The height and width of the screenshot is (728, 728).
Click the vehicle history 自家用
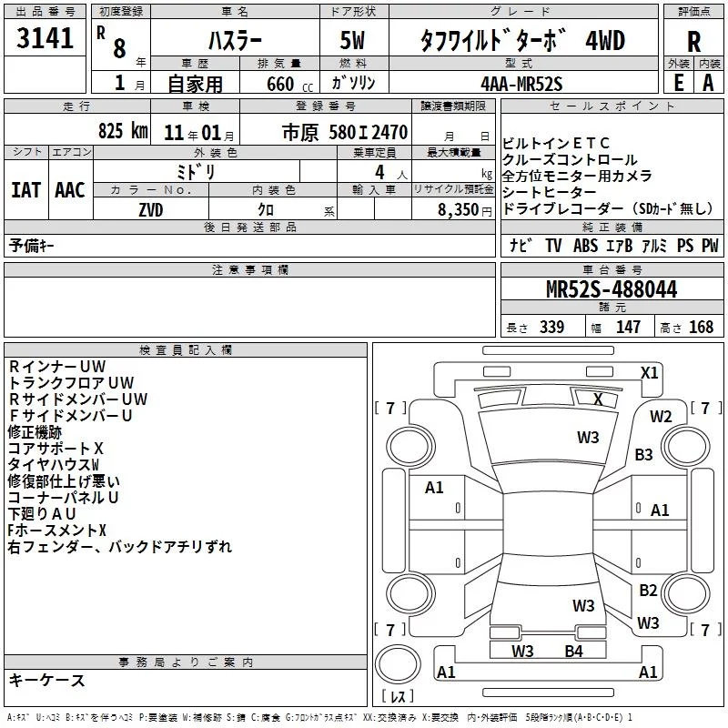point(195,84)
